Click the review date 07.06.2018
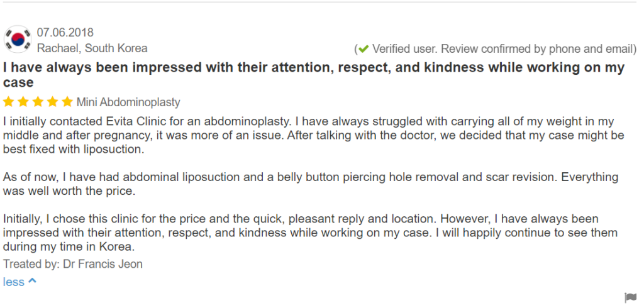Screen dimensions: 644x308 (x=65, y=33)
